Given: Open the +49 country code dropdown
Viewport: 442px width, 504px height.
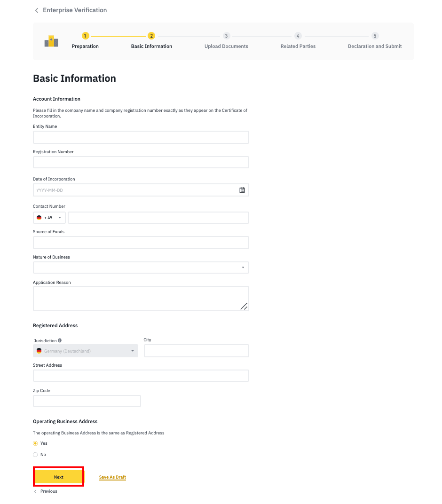Looking at the screenshot, I should pos(49,218).
